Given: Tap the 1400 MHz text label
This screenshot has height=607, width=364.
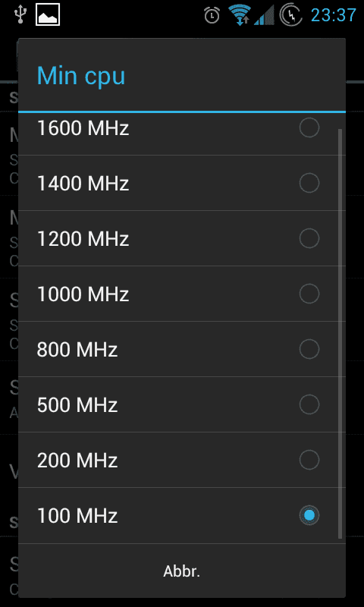Looking at the screenshot, I should (83, 183).
